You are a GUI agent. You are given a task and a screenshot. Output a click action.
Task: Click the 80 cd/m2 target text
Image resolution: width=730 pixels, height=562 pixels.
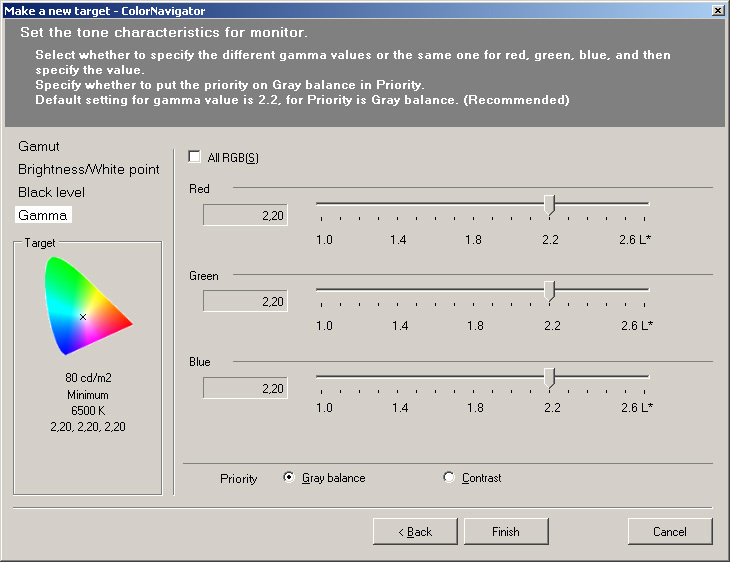[x=88, y=378]
